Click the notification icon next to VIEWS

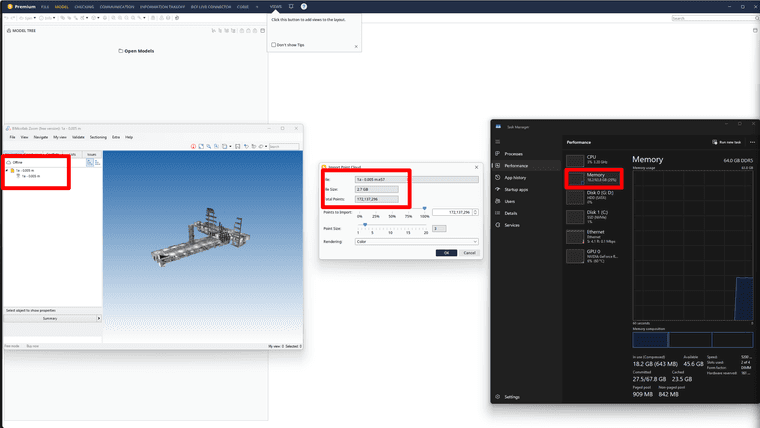pyautogui.click(x=291, y=7)
